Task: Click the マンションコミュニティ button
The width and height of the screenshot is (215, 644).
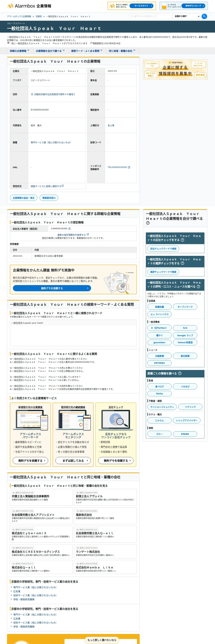Action: point(162,407)
